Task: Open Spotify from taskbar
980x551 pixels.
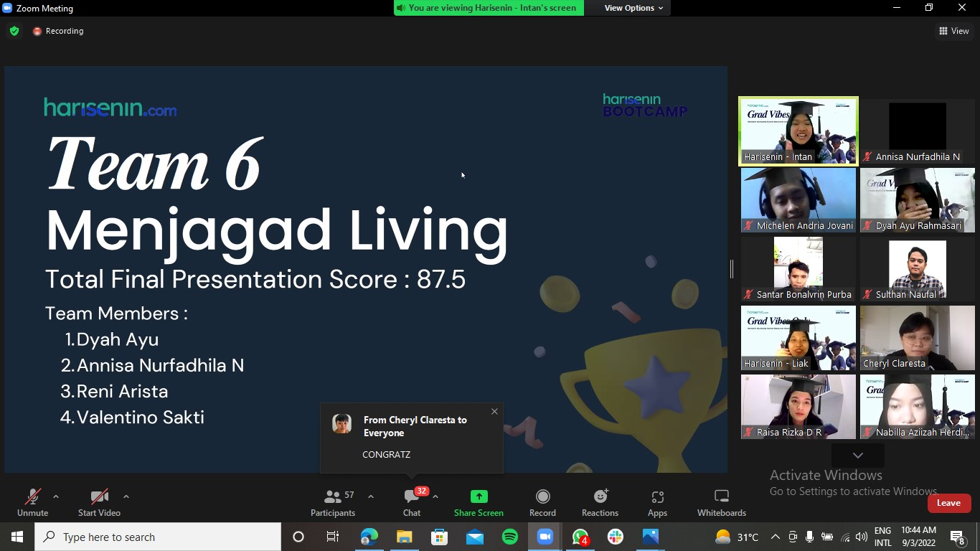Action: (x=510, y=537)
